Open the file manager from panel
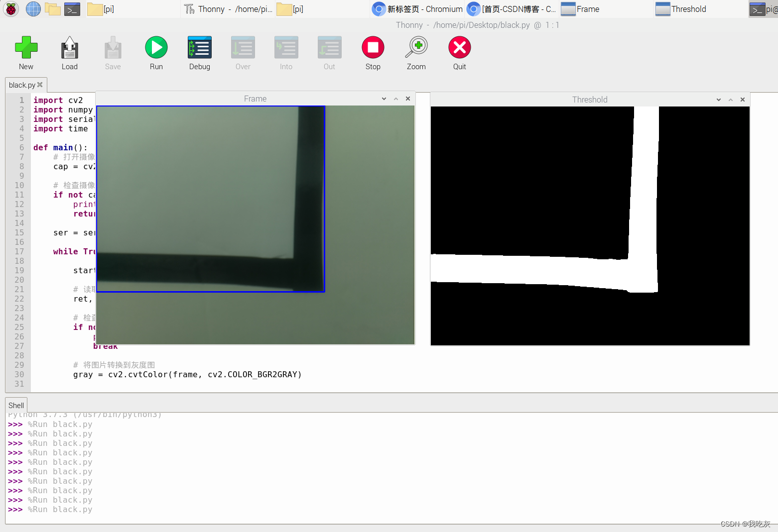 click(53, 9)
